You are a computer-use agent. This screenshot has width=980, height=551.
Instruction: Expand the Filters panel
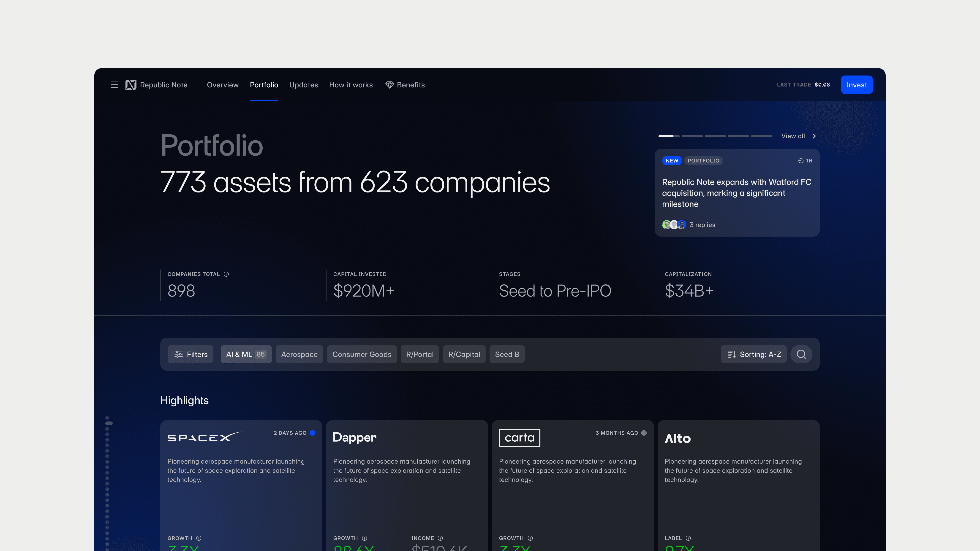(191, 354)
